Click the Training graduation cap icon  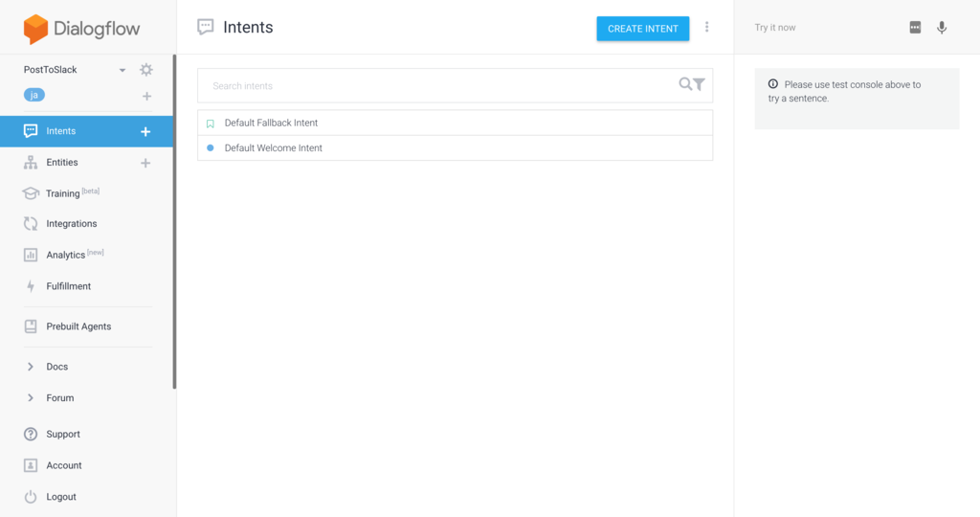[31, 193]
